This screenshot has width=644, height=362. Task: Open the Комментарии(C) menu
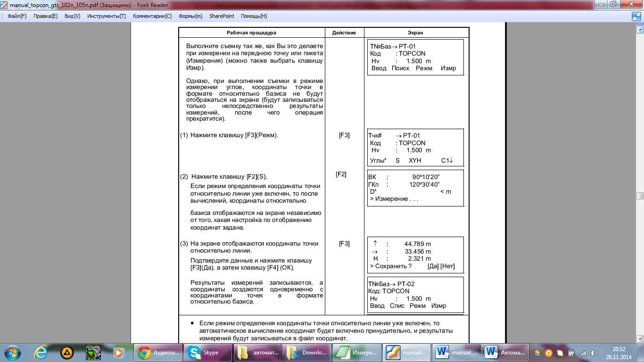pyautogui.click(x=152, y=16)
